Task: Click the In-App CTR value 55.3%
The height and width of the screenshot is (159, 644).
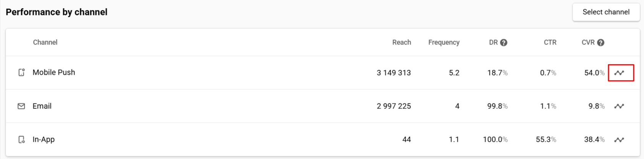Action: [x=546, y=139]
